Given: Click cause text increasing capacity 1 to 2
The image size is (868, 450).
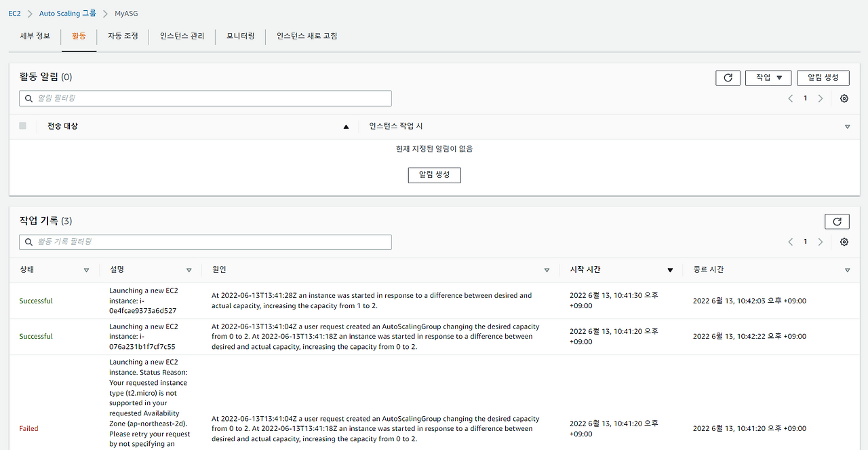Looking at the screenshot, I should (x=372, y=301).
